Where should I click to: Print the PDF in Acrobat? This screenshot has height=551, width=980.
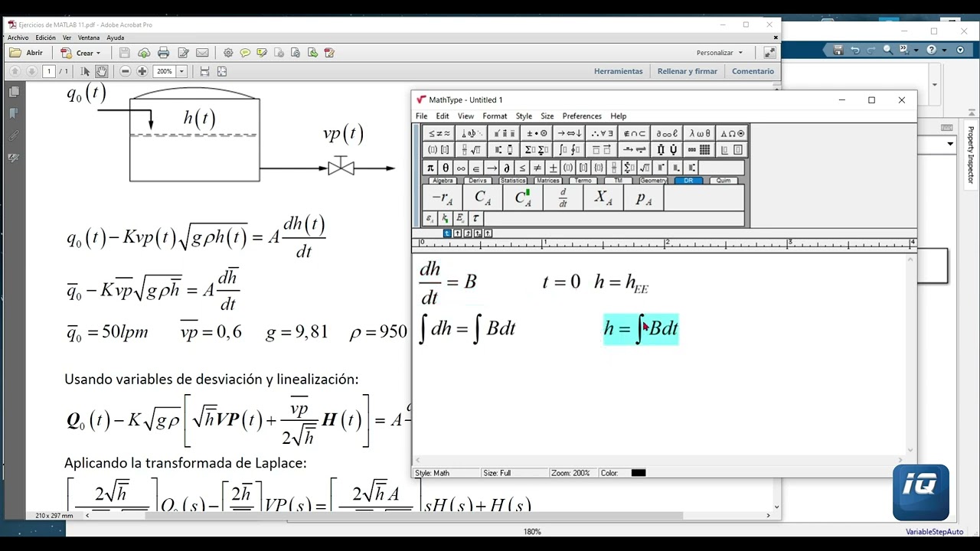[x=163, y=53]
